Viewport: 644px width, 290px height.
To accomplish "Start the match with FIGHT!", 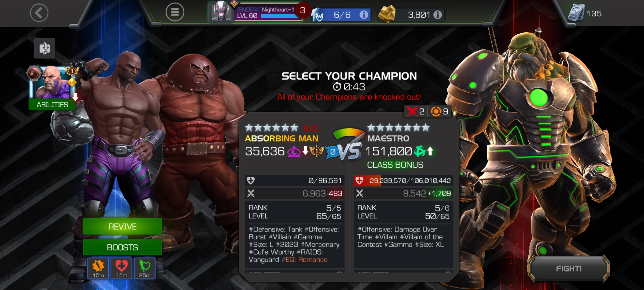I will coord(569,268).
